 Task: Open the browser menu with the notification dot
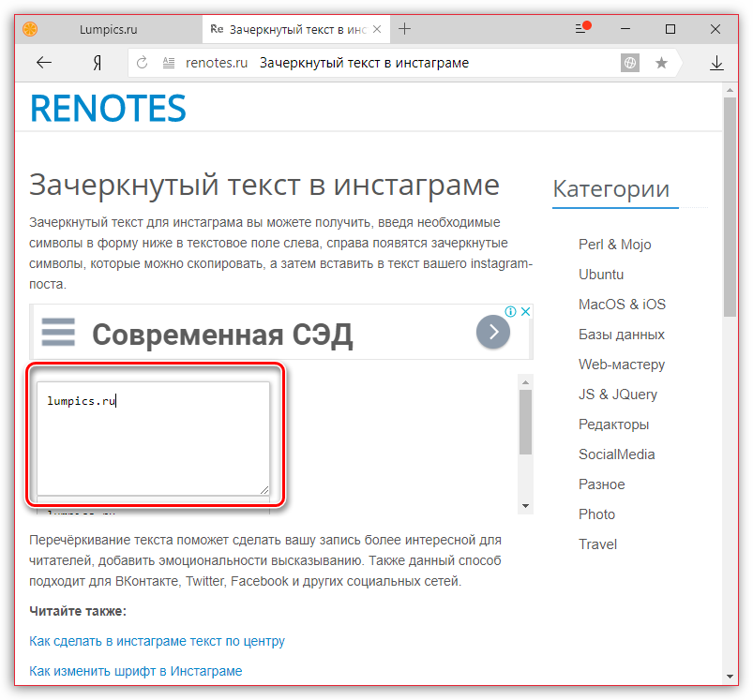[581, 29]
